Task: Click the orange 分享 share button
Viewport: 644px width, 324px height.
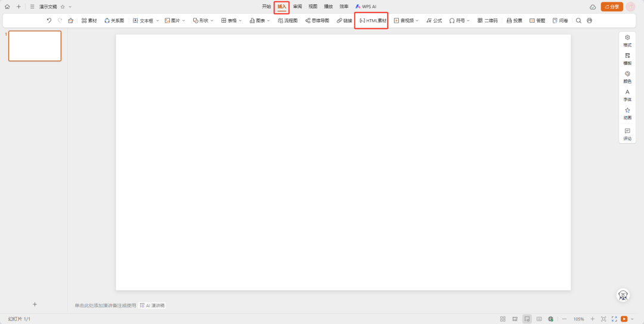Action: [612, 7]
